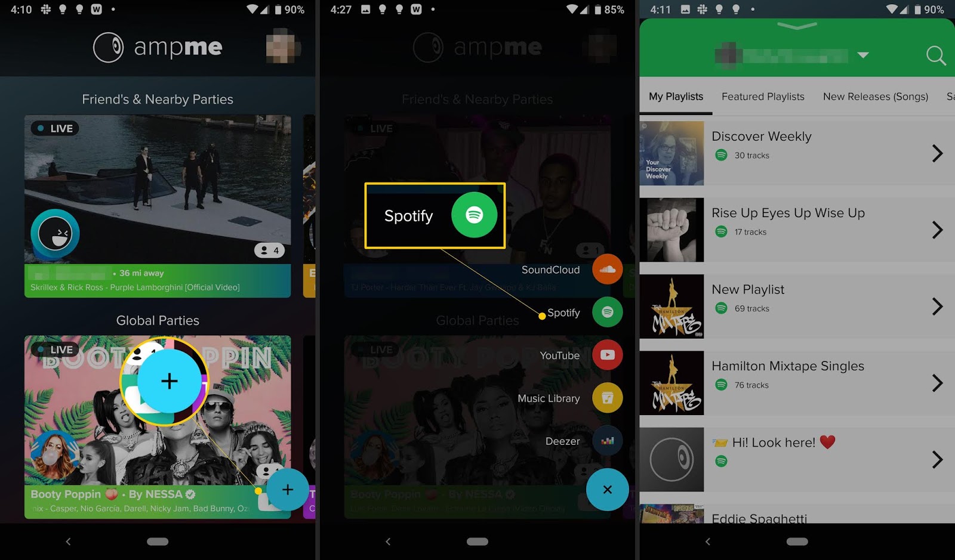Tap the attendee count badge showing 4

pyautogui.click(x=270, y=250)
